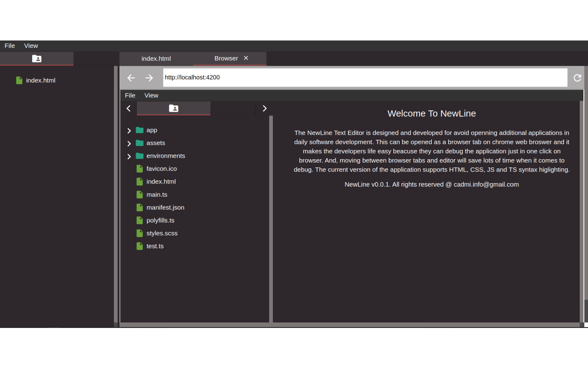Click the app folder icon
This screenshot has height=368, width=588.
click(140, 130)
